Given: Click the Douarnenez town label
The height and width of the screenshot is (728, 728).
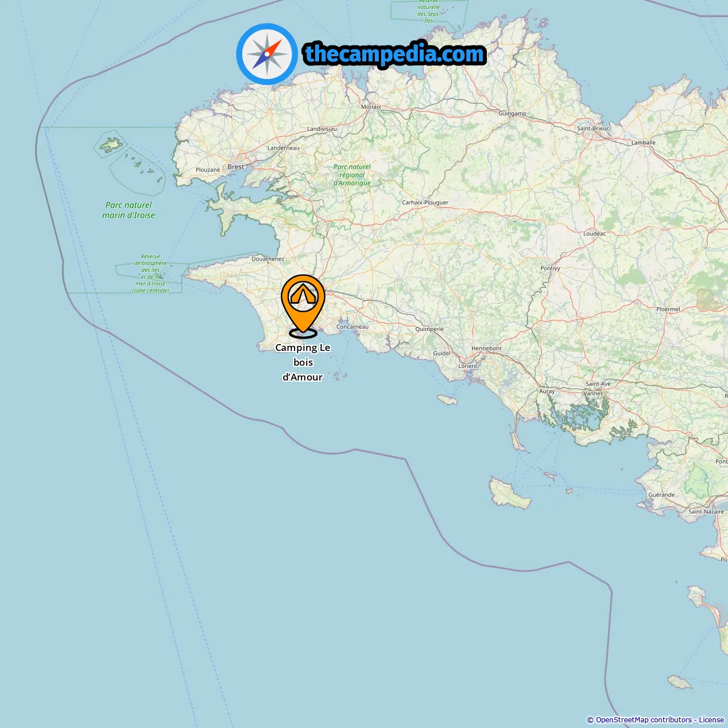Looking at the screenshot, I should [268, 259].
